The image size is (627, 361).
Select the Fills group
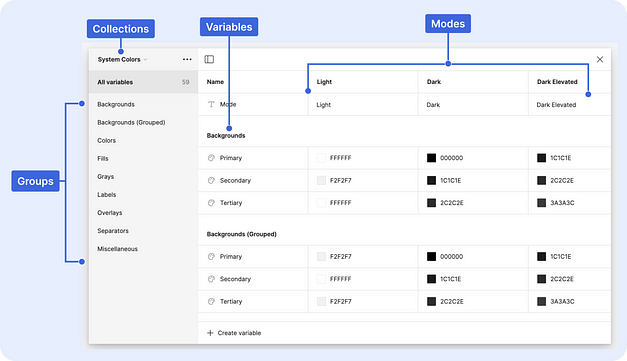tap(103, 158)
